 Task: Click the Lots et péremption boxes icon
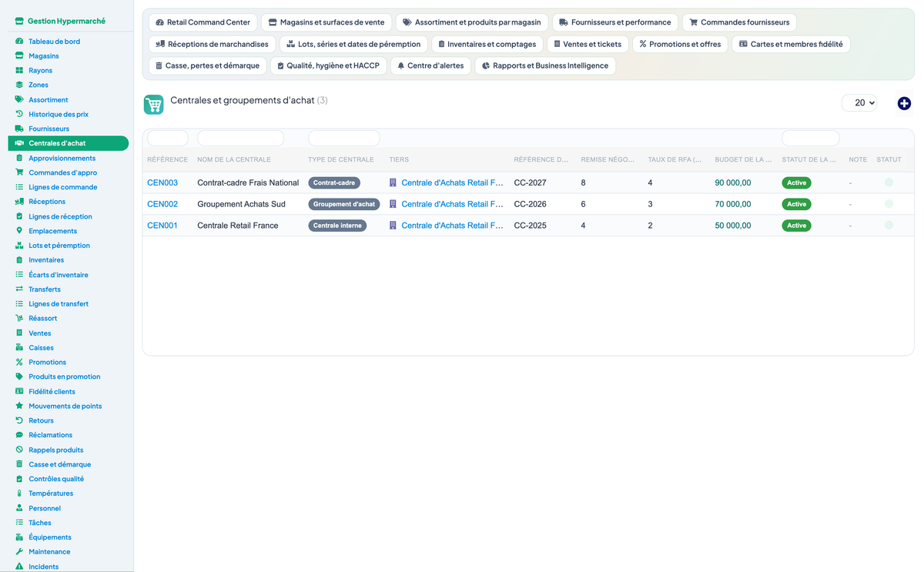coord(19,245)
